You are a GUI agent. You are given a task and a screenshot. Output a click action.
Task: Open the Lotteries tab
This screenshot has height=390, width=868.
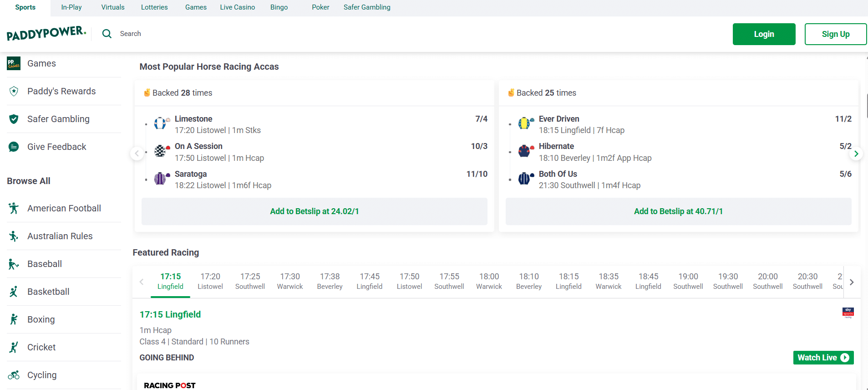click(154, 7)
